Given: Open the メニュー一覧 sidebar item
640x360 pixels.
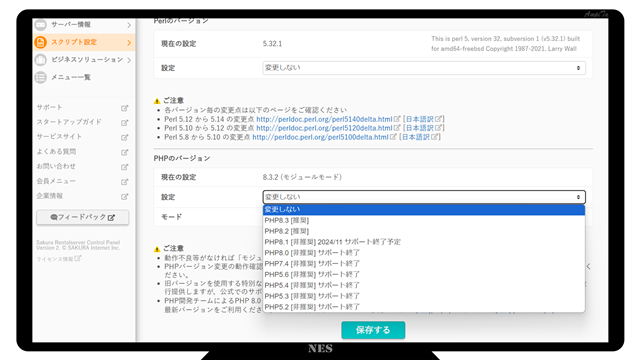Looking at the screenshot, I should (84, 77).
